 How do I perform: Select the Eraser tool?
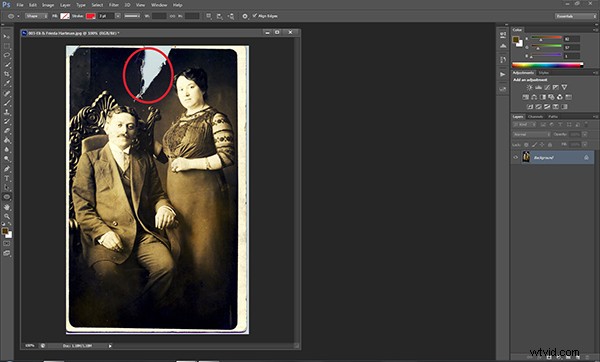tap(7, 131)
